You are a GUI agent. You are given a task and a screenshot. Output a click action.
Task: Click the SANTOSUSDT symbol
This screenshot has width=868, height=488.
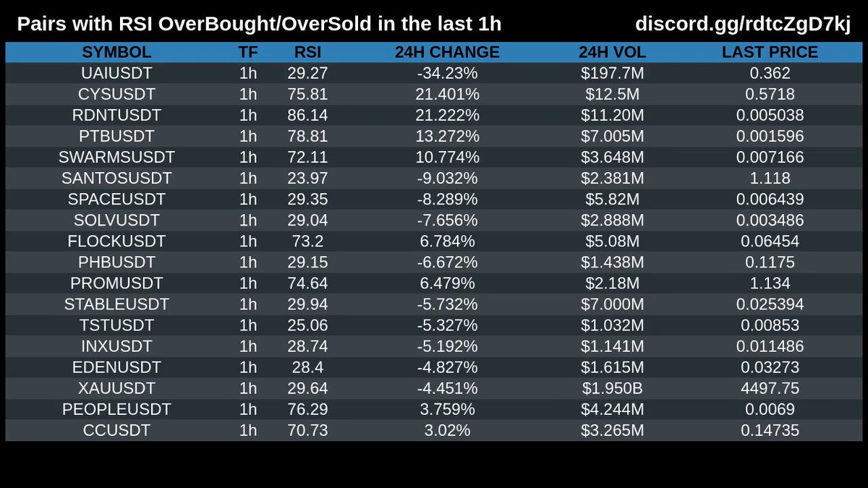coord(116,178)
